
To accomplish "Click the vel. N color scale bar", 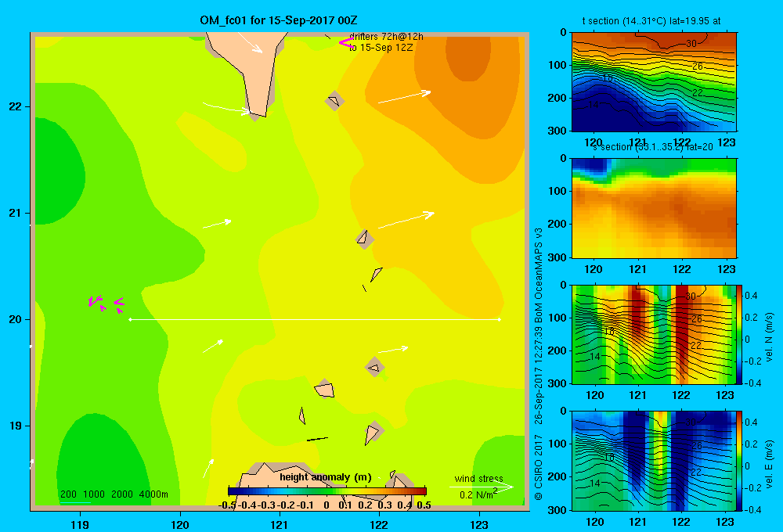I will click(740, 334).
